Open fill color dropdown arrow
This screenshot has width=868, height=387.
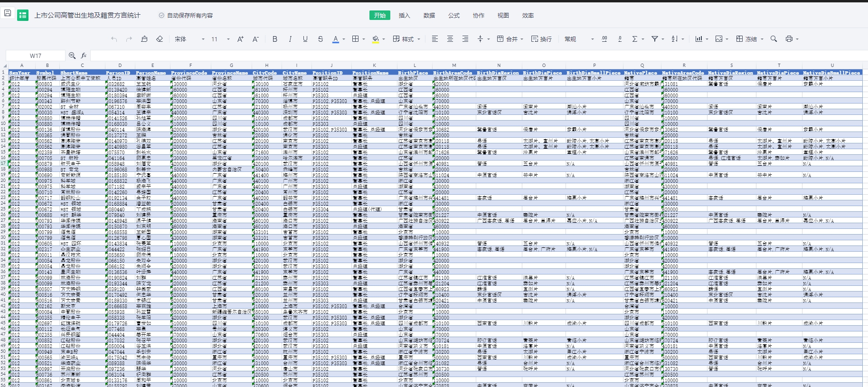[x=384, y=39]
